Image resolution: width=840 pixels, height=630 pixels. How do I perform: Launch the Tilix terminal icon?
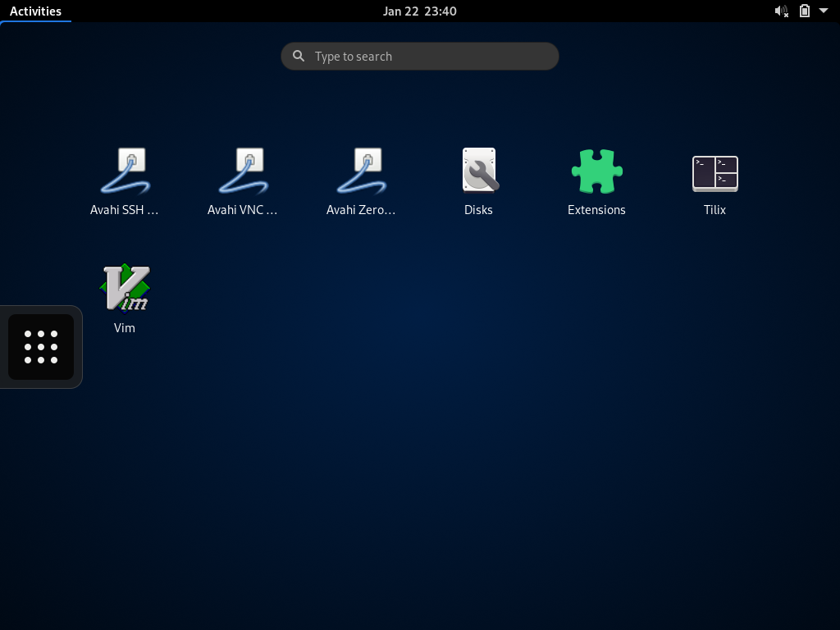point(714,172)
